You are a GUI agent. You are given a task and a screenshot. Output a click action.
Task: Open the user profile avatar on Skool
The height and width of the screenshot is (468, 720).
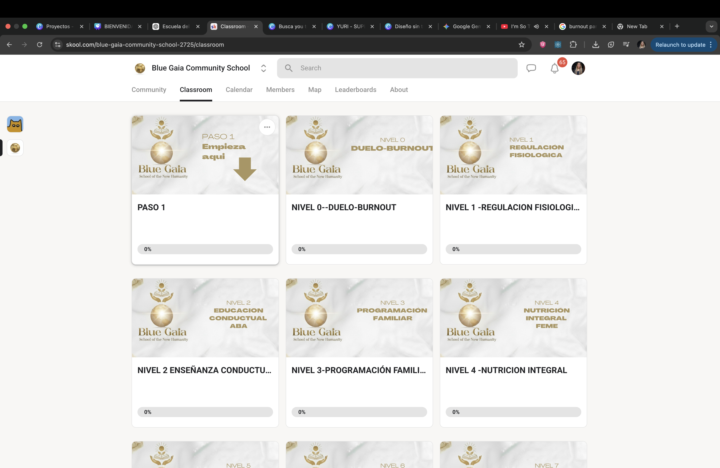point(578,68)
